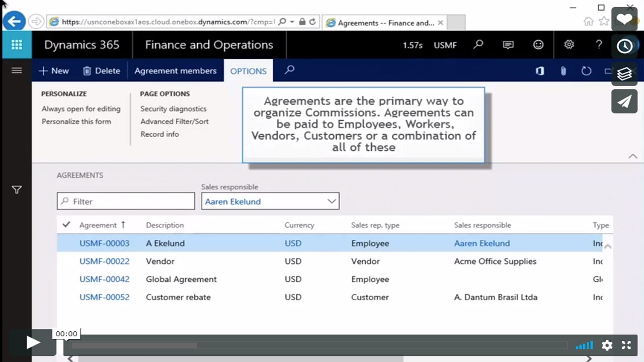Click the action pane search magnifier
This screenshot has width=644, height=362.
[x=289, y=70]
